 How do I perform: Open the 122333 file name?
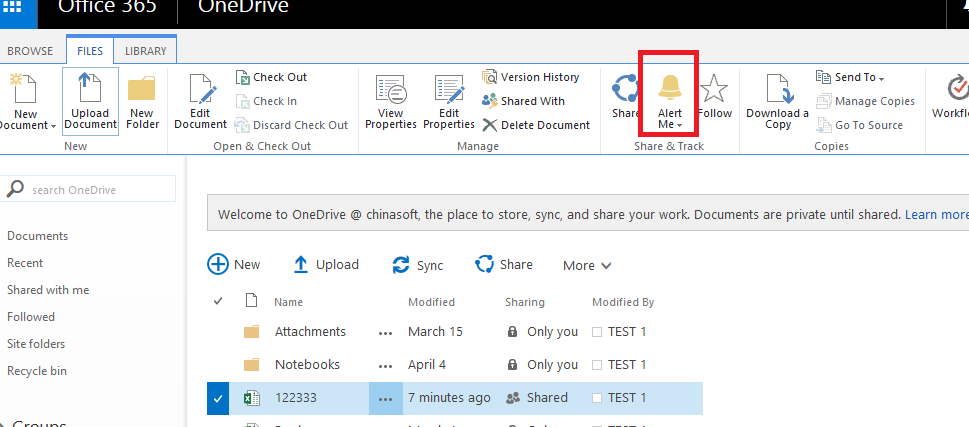tap(295, 398)
